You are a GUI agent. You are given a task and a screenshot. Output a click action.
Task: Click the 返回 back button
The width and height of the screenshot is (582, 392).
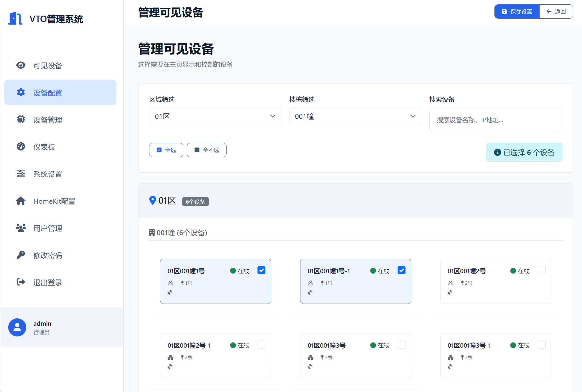click(556, 11)
